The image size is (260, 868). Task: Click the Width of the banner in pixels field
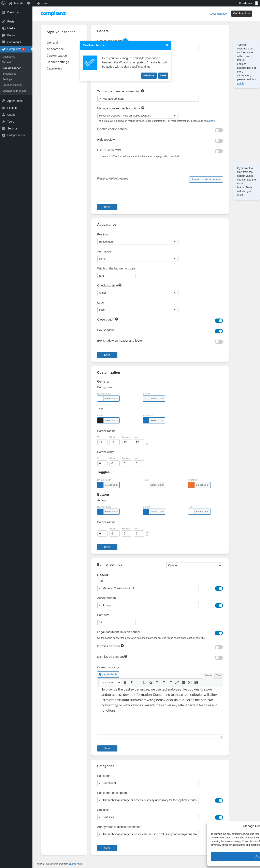pyautogui.click(x=116, y=276)
